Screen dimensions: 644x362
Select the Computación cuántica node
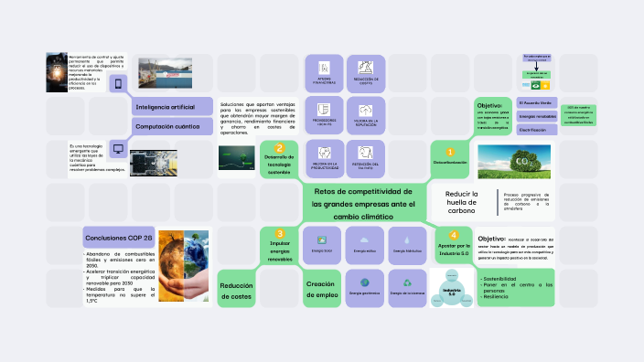[172, 126]
